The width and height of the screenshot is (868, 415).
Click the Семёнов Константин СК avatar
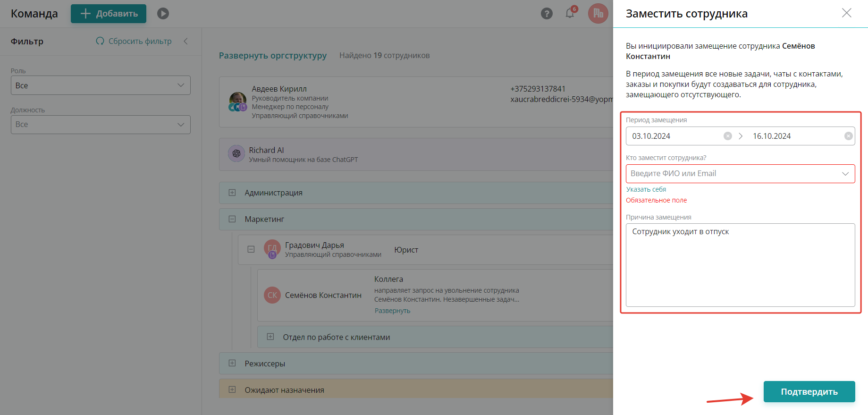click(x=272, y=295)
